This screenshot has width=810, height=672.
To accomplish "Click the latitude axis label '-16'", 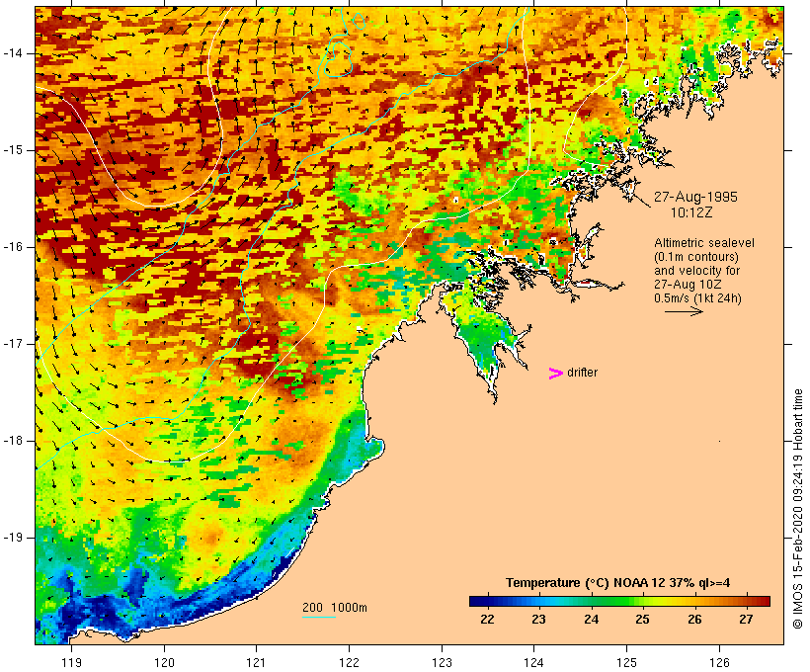I will [13, 247].
